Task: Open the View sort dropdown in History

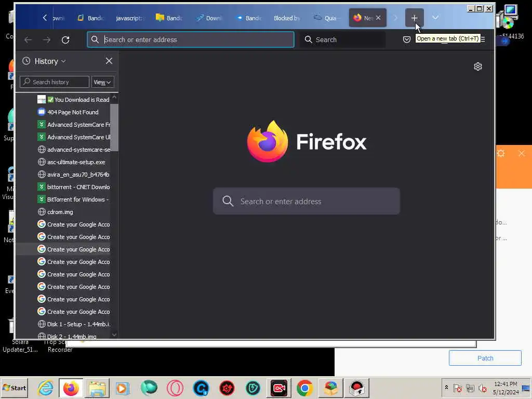Action: (102, 82)
